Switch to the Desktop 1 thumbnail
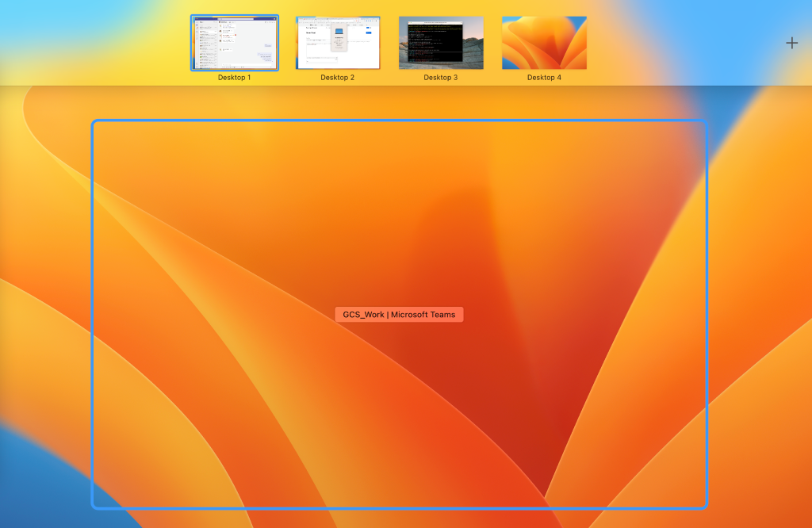This screenshot has height=528, width=812. 235,43
